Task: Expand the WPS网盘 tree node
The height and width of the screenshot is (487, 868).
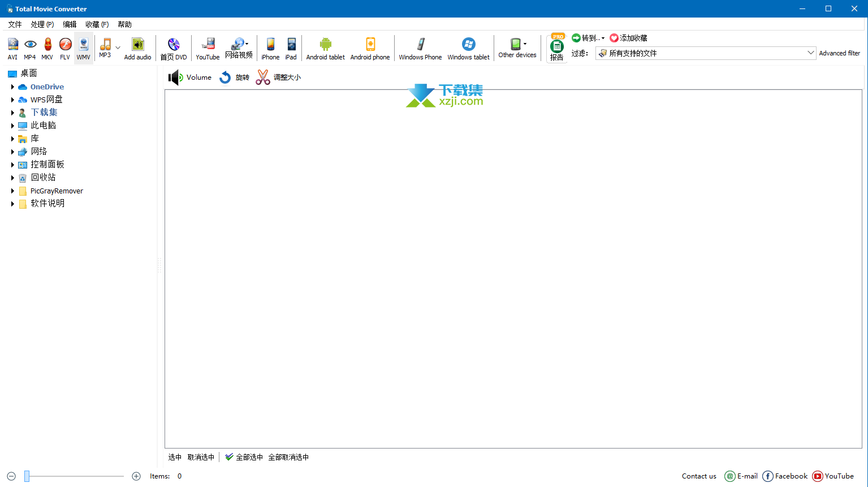Action: [x=12, y=100]
